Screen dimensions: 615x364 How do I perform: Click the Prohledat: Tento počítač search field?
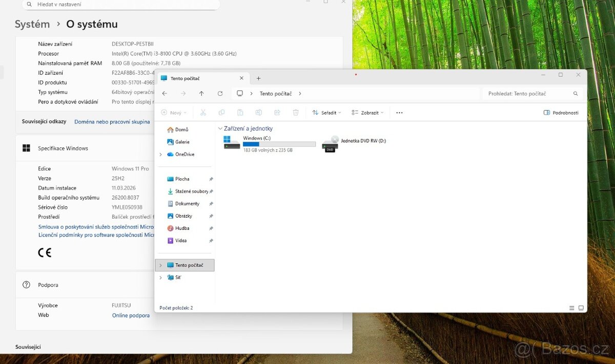coord(528,94)
